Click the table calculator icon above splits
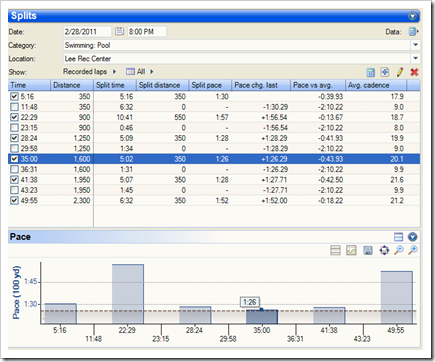 (x=370, y=72)
